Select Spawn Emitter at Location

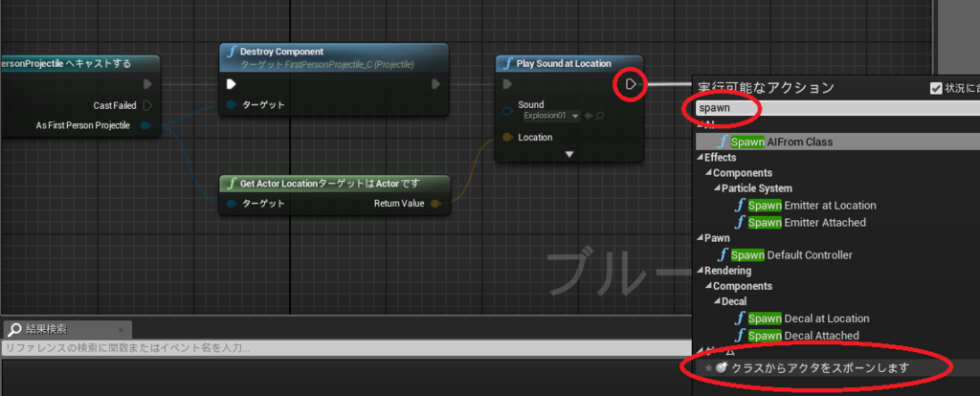click(x=812, y=206)
